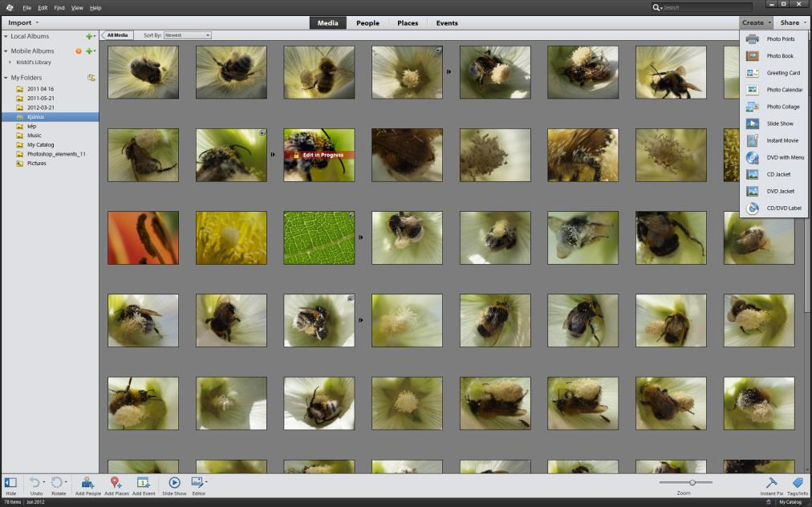Screen dimensions: 812x507
Task: Click the All Media back button
Action: [x=117, y=35]
